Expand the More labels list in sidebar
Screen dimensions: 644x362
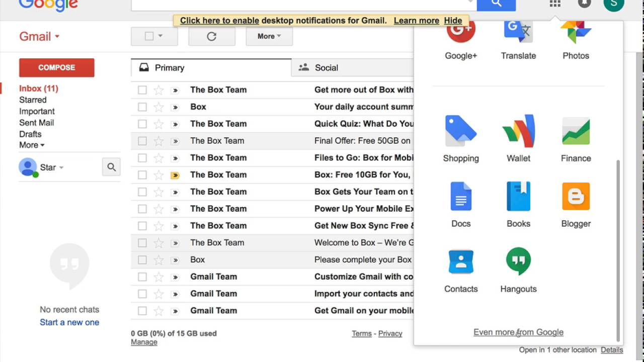[x=32, y=145]
